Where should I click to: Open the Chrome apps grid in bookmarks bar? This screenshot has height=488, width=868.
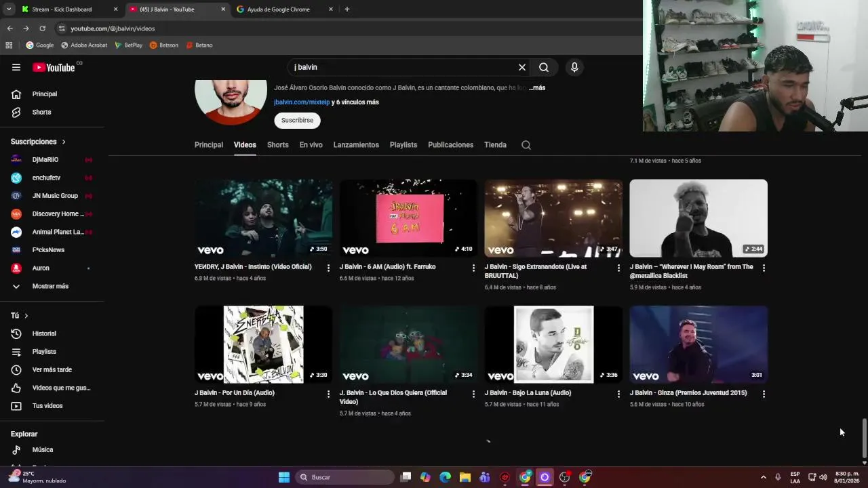(x=9, y=45)
